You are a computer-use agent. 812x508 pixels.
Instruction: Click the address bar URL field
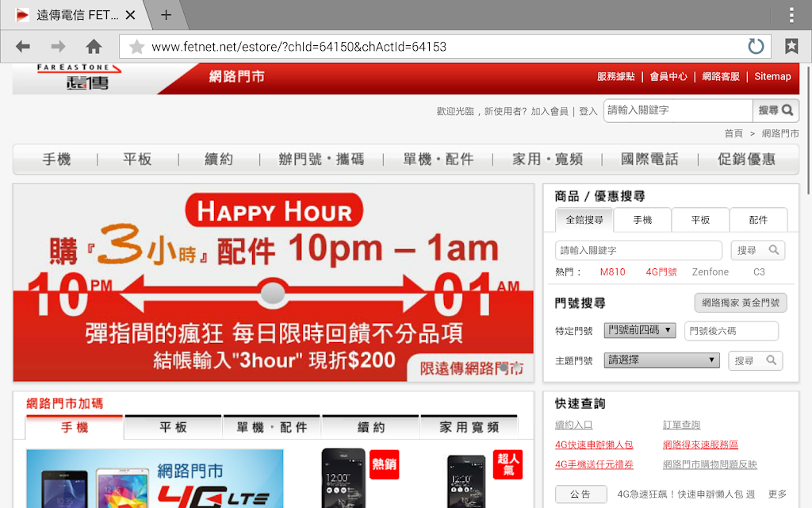pos(446,47)
